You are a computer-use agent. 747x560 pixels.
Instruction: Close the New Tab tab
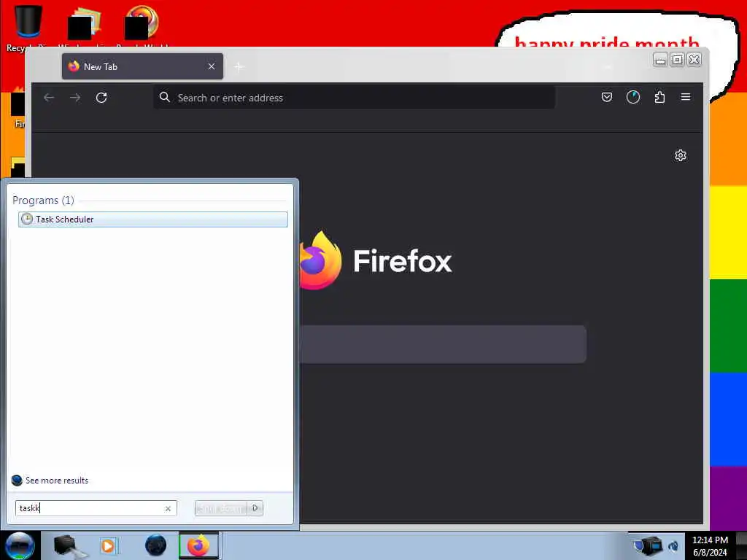[212, 66]
